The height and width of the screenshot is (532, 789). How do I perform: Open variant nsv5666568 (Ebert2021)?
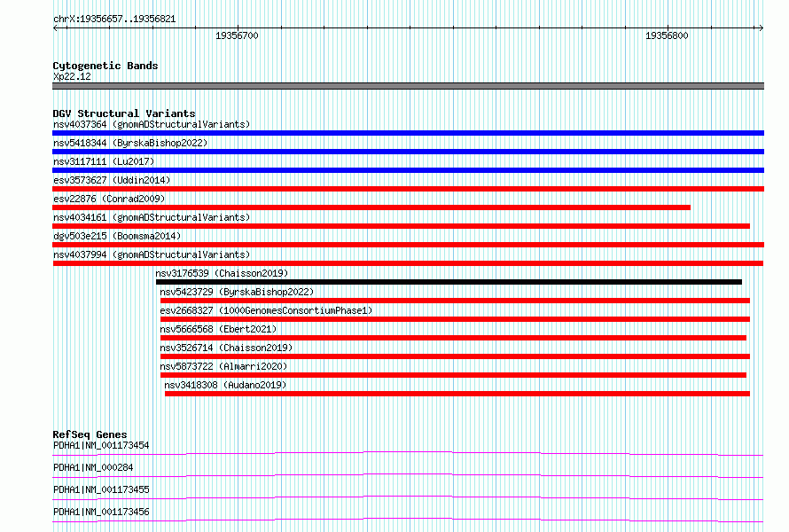coord(218,329)
